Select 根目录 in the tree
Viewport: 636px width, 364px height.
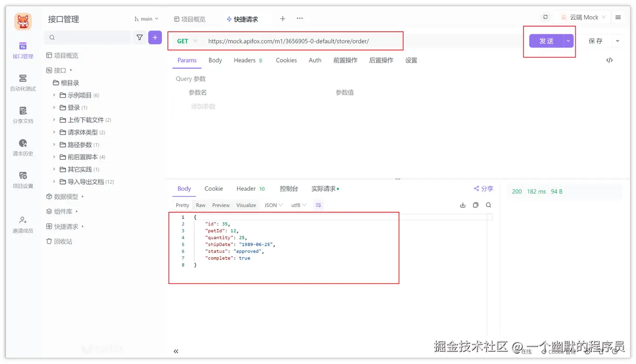pyautogui.click(x=66, y=83)
